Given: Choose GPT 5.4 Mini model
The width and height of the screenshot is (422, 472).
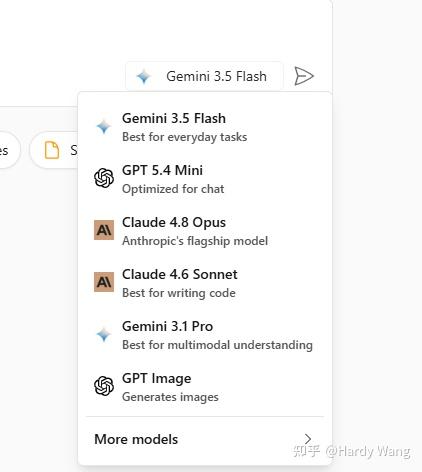Looking at the screenshot, I should (x=205, y=179).
